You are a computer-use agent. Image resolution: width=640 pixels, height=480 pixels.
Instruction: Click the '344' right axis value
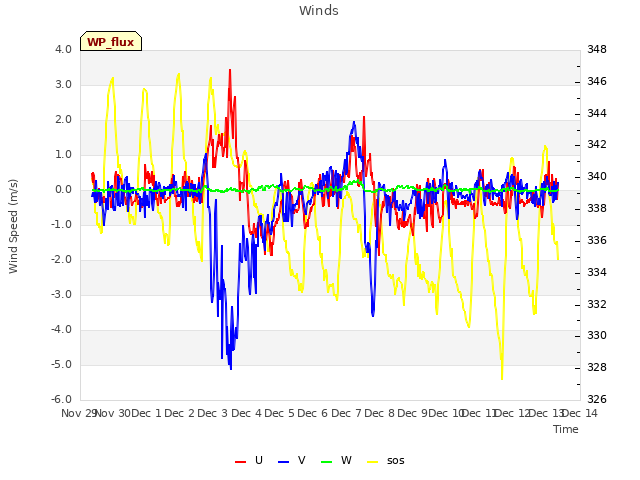coord(597,113)
